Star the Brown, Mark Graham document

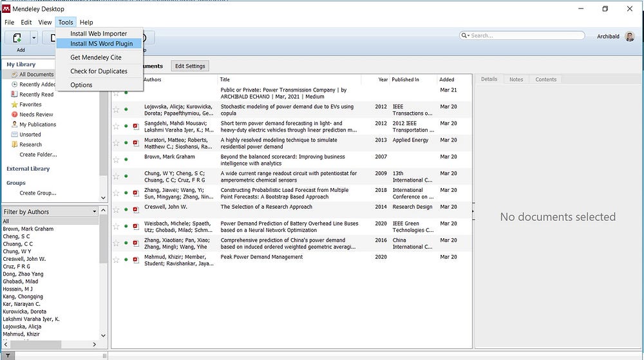[117, 159]
